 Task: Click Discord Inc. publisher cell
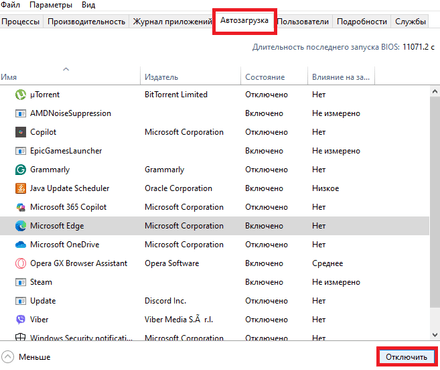pyautogui.click(x=165, y=301)
